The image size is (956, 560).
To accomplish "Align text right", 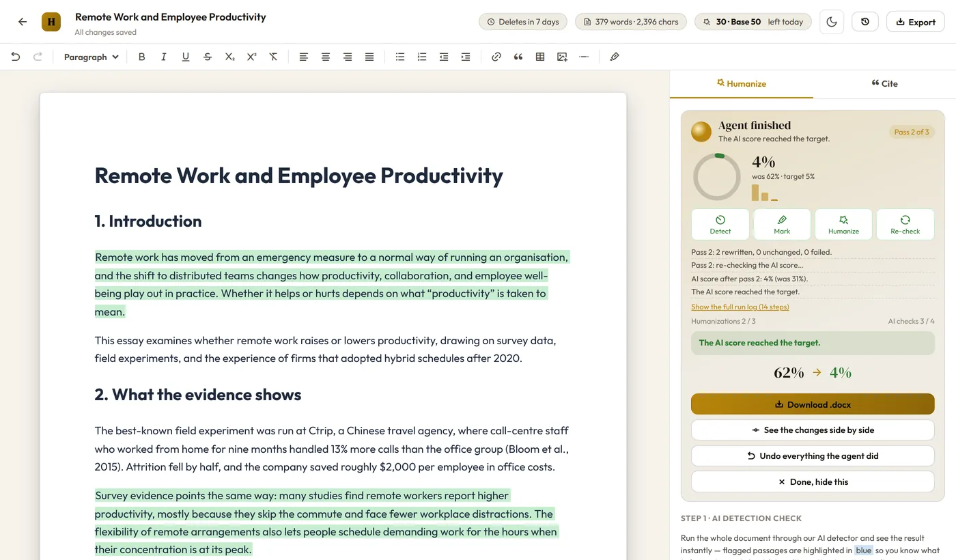I will point(348,57).
